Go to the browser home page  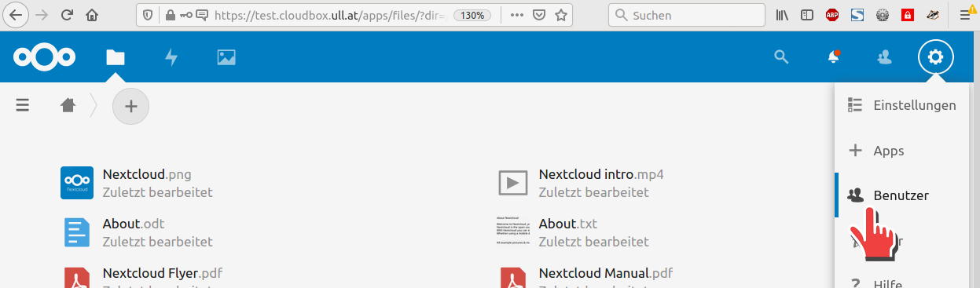[93, 15]
